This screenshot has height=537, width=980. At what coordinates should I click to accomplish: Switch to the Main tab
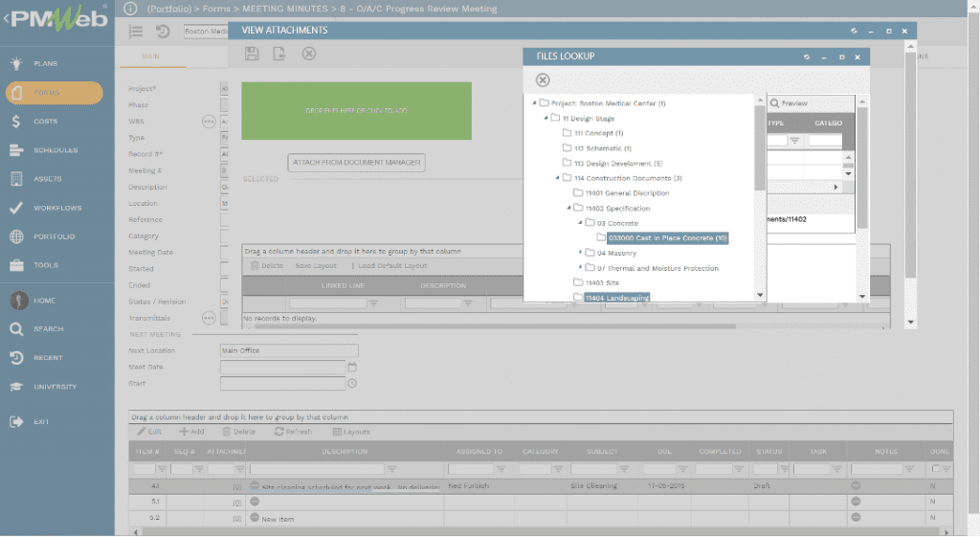pyautogui.click(x=150, y=56)
